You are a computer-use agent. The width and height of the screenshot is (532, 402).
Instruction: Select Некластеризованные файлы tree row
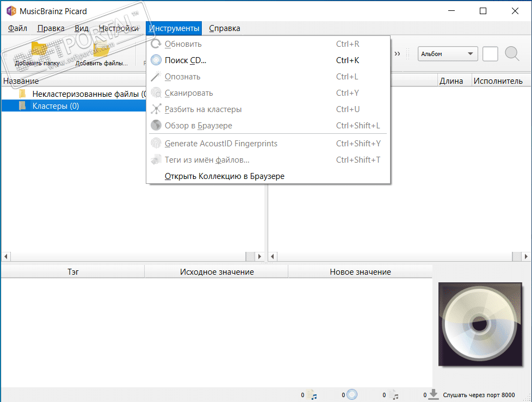(x=73, y=94)
